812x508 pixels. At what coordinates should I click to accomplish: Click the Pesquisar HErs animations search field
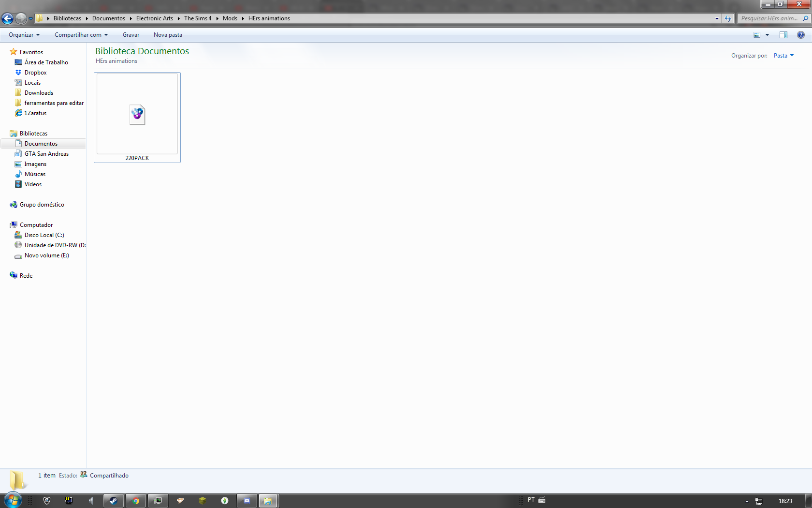[768, 18]
